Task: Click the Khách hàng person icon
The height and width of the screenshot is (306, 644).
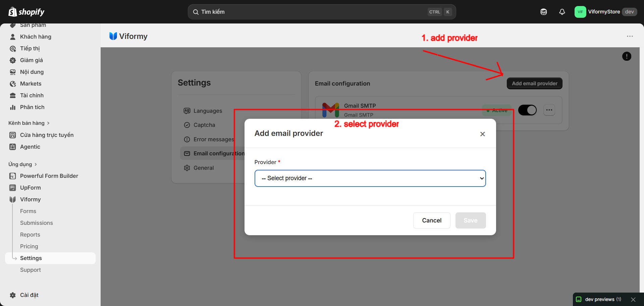Action: [x=13, y=37]
